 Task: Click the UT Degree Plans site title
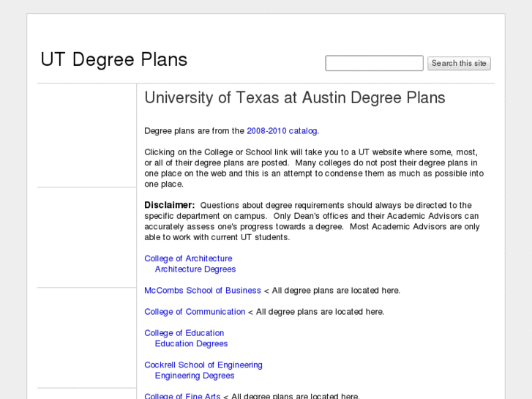[x=113, y=60]
